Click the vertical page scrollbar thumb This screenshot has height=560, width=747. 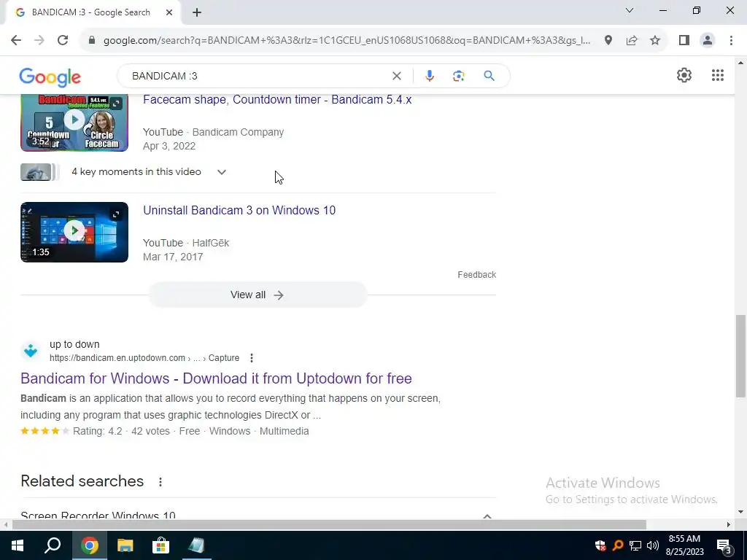(x=740, y=356)
